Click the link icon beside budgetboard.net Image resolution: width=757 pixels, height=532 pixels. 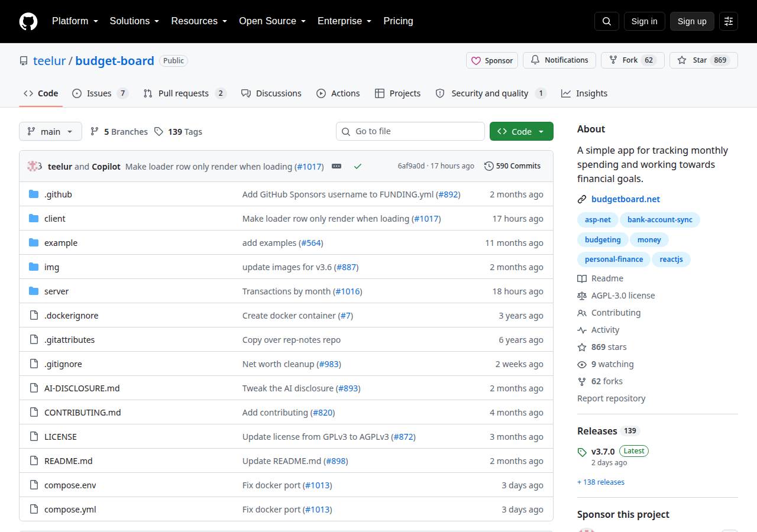[x=582, y=199]
